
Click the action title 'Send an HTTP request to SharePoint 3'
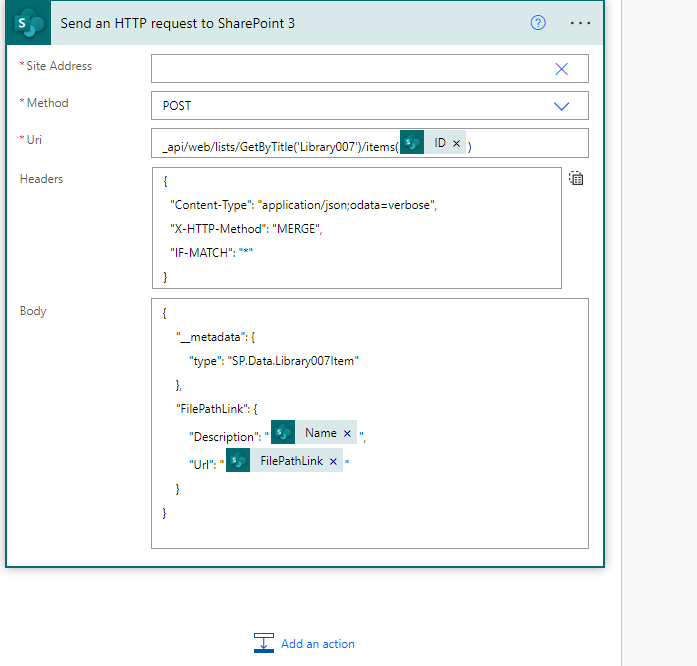pos(177,23)
